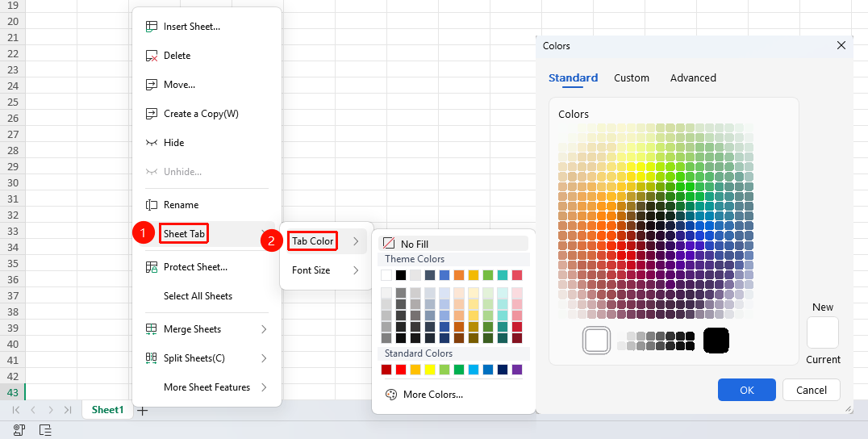Click the Protect Sheet lock icon
The width and height of the screenshot is (868, 439).
tap(151, 267)
